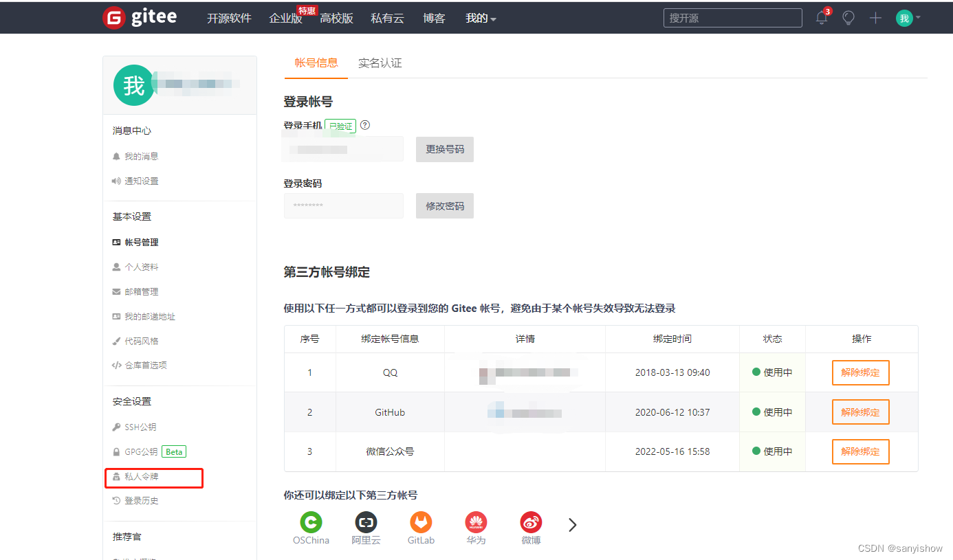953x560 pixels.
Task: Click the plus icon to create new
Action: [x=875, y=18]
